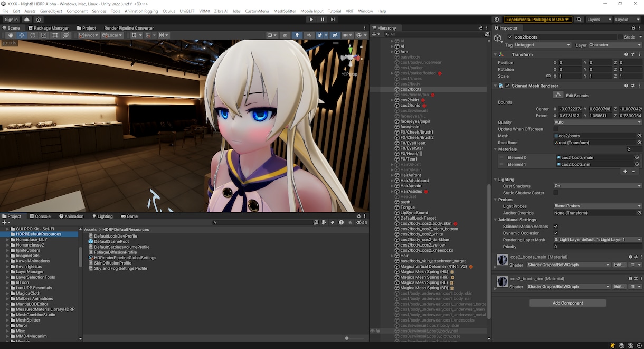
Task: Lock the Inspector panel
Action: [x=632, y=28]
